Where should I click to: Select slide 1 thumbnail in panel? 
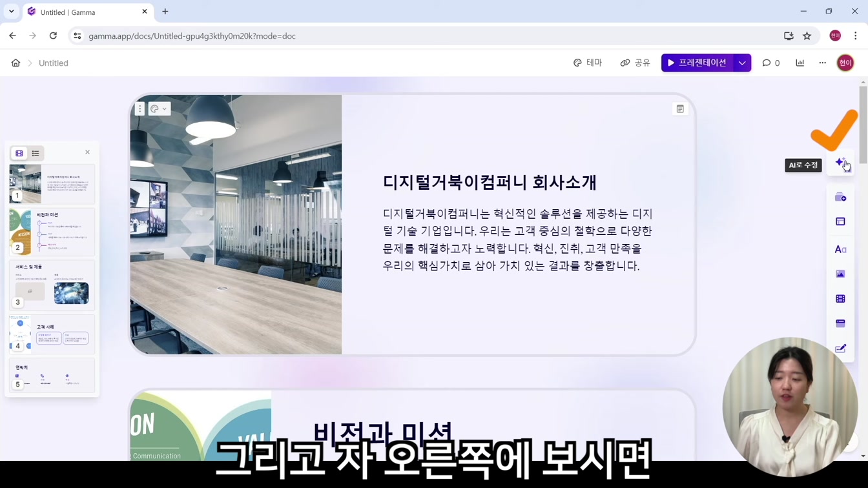52,184
